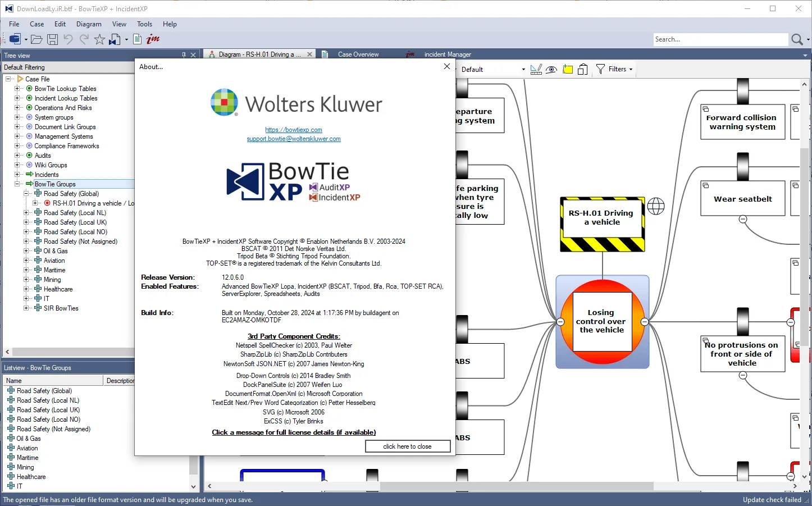Click the Redo arrow in the toolbar
The image size is (812, 506).
84,39
